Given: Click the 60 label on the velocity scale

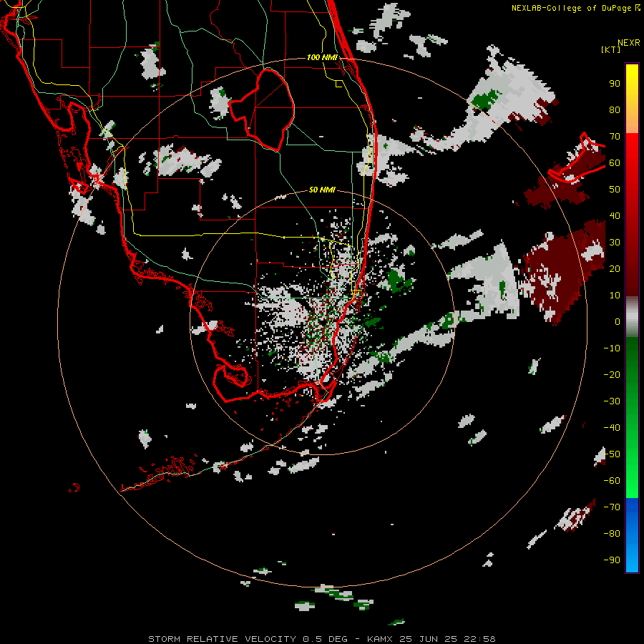Looking at the screenshot, I should [615, 162].
